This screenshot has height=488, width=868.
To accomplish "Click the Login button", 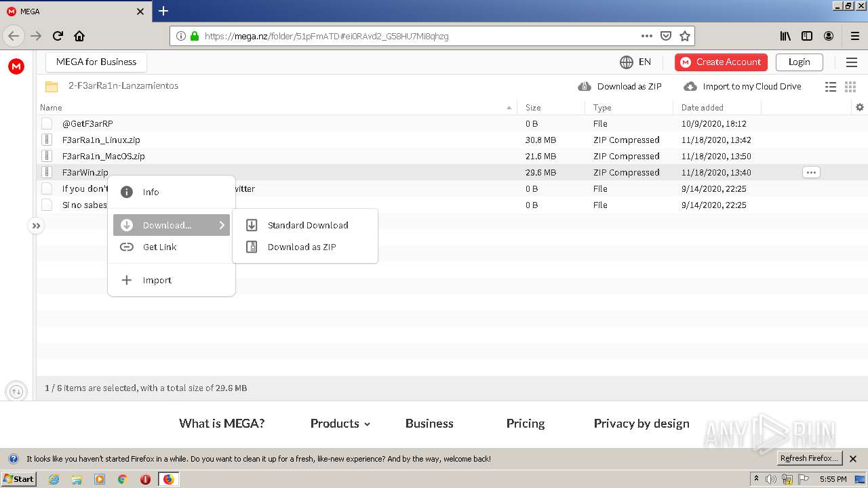I will coord(799,62).
